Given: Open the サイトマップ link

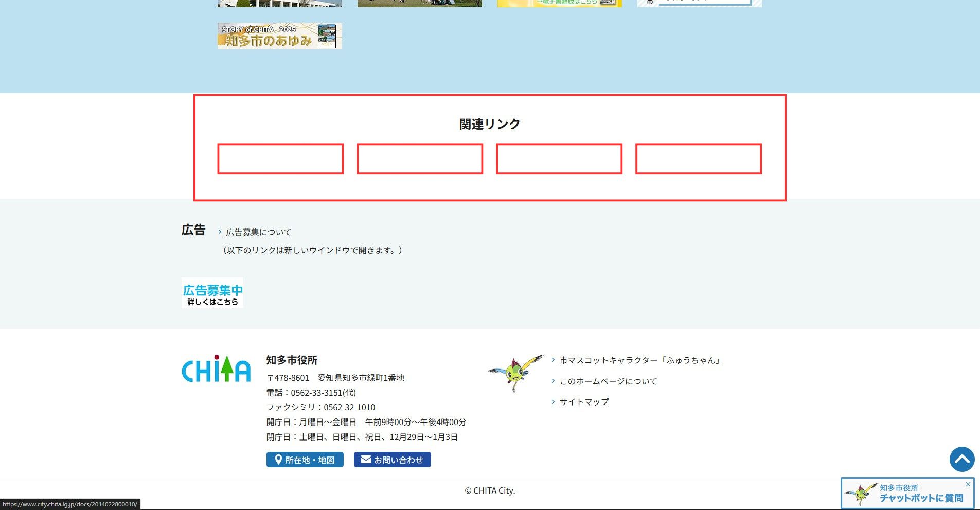Looking at the screenshot, I should pos(584,402).
